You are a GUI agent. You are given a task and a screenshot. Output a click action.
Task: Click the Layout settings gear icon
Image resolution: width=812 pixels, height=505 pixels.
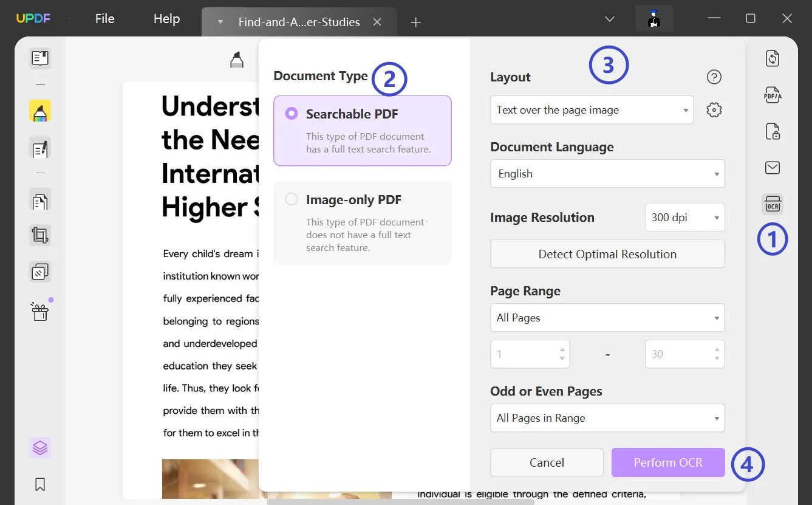pyautogui.click(x=714, y=110)
